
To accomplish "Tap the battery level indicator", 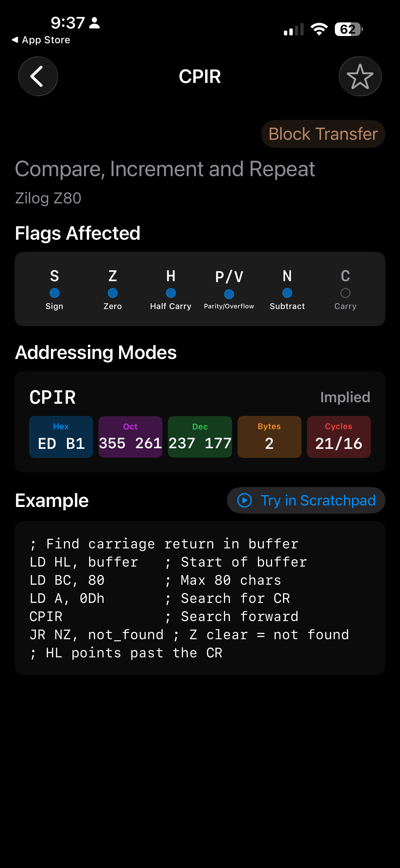I will 348,29.
